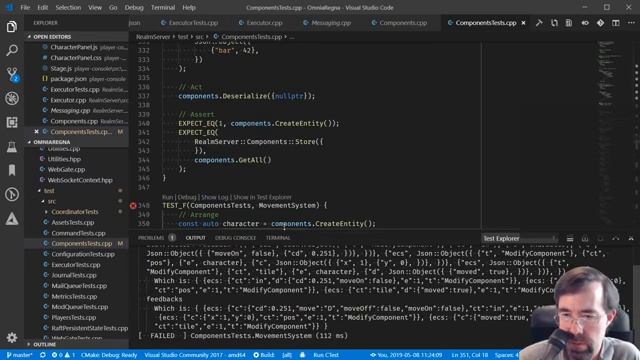640x360 pixels.
Task: Open the Manage gear in activity bar
Action: (x=12, y=338)
